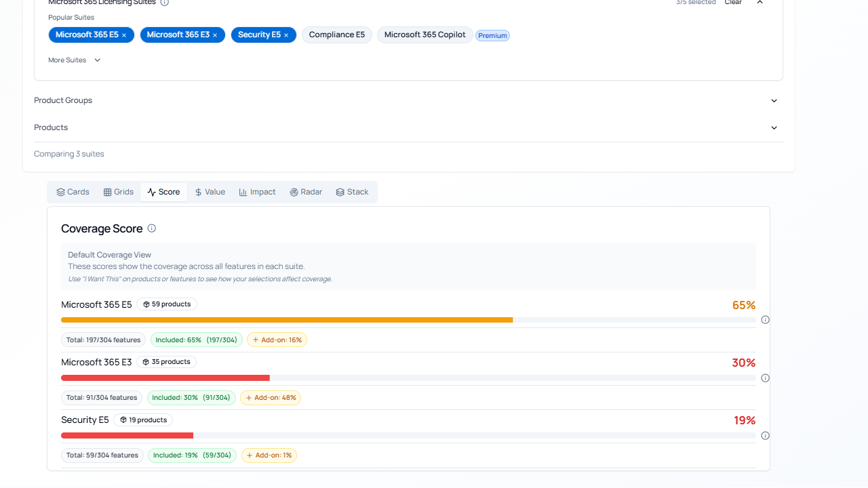The height and width of the screenshot is (488, 868).
Task: Click 'Total: 91/304 features' pill
Action: [102, 398]
